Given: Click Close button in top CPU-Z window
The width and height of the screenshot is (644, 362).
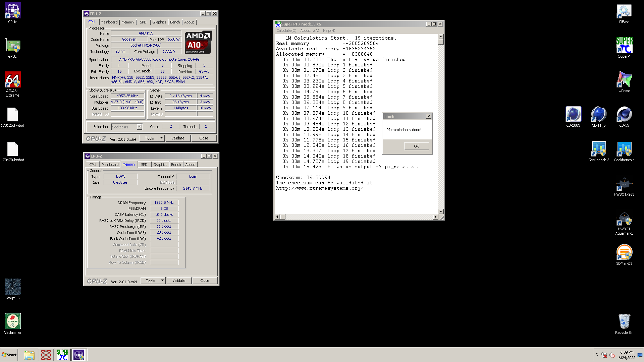Looking at the screenshot, I should (204, 138).
